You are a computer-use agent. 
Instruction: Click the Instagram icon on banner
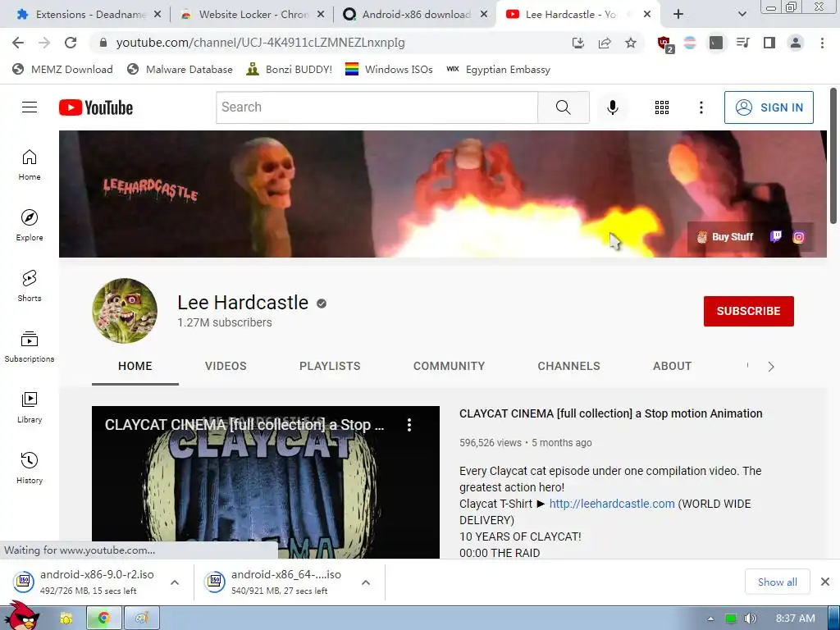798,237
